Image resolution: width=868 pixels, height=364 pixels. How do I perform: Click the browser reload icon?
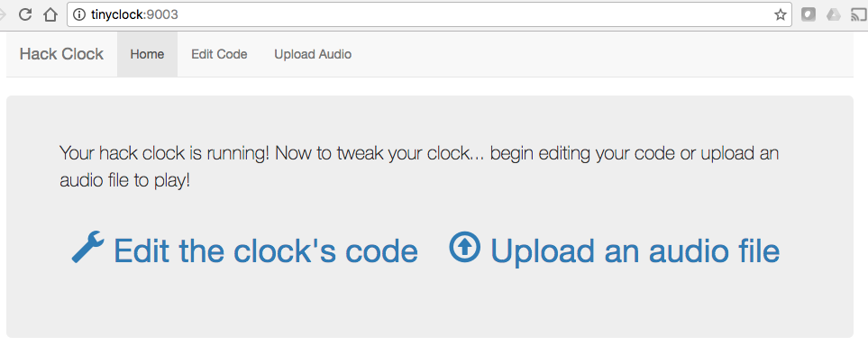(25, 15)
